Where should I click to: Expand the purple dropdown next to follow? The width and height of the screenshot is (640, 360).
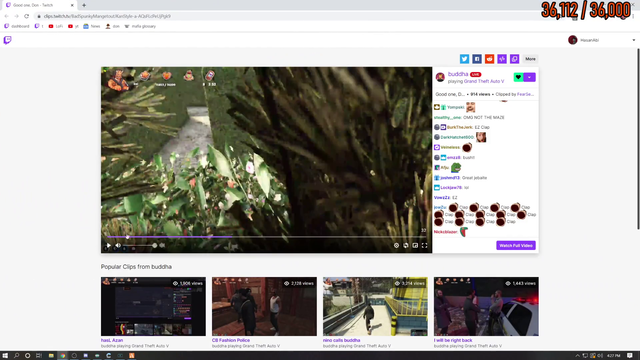click(529, 77)
